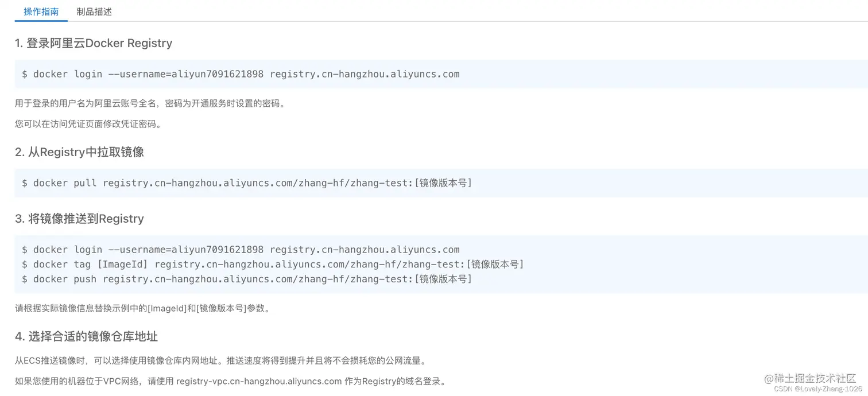Select the docker login line under heading 3
This screenshot has height=396, width=868.
[241, 250]
